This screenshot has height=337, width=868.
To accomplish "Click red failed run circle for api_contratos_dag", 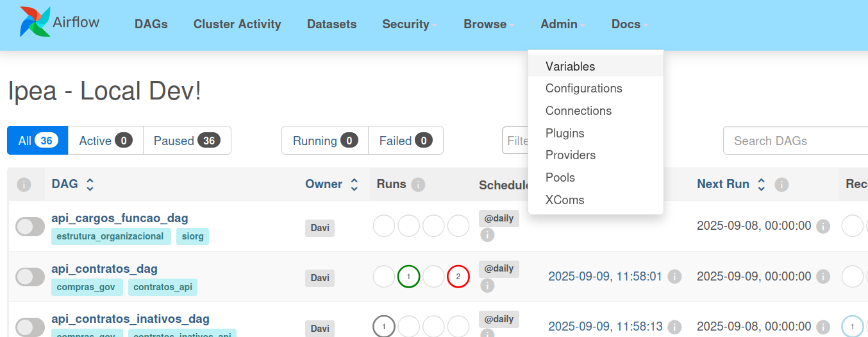I will click(x=458, y=277).
